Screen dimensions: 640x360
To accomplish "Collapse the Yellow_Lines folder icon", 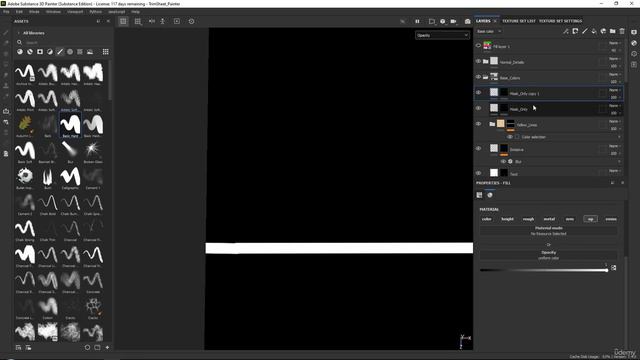I will [x=492, y=124].
